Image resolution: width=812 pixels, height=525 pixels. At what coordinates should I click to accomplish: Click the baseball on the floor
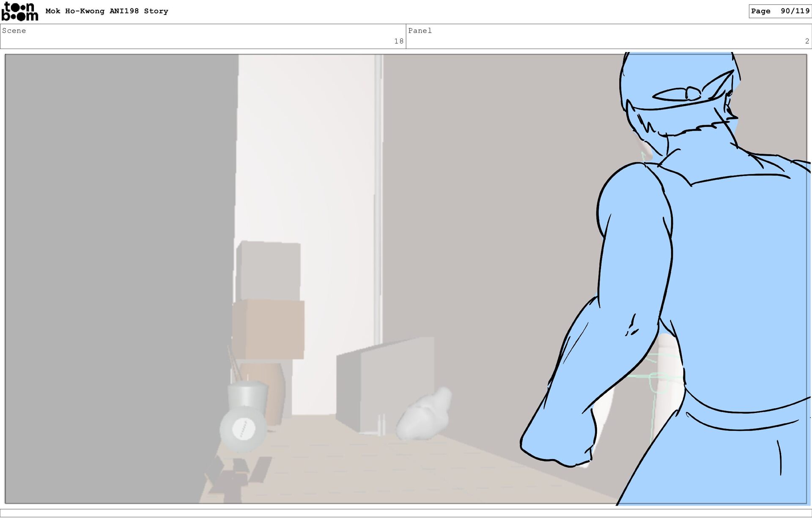coord(244,429)
